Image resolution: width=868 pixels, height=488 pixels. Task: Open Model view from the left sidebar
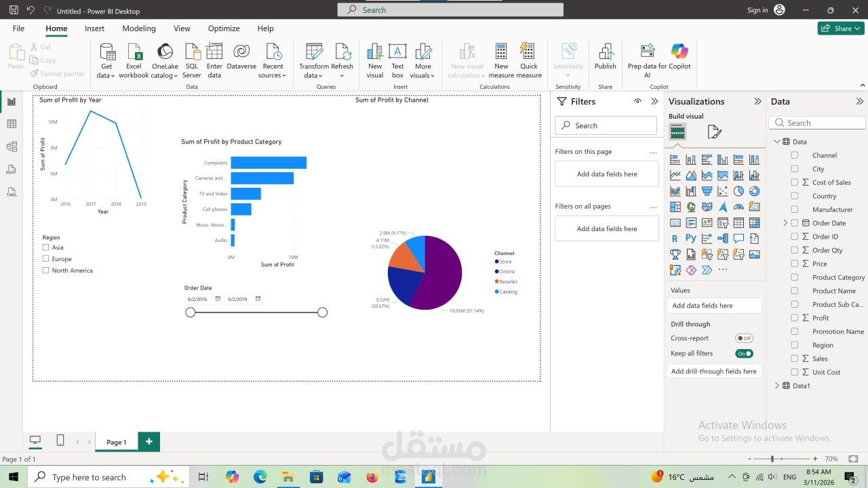(x=11, y=146)
